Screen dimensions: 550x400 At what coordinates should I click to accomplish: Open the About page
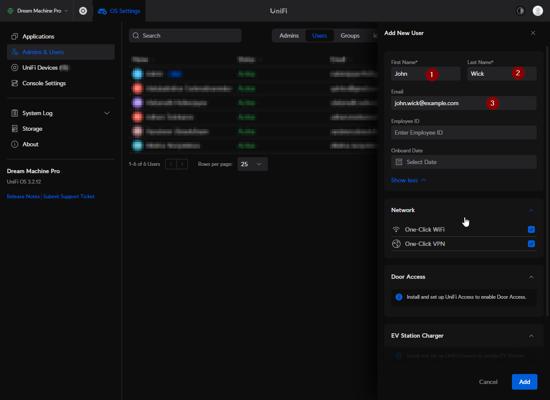pos(30,144)
